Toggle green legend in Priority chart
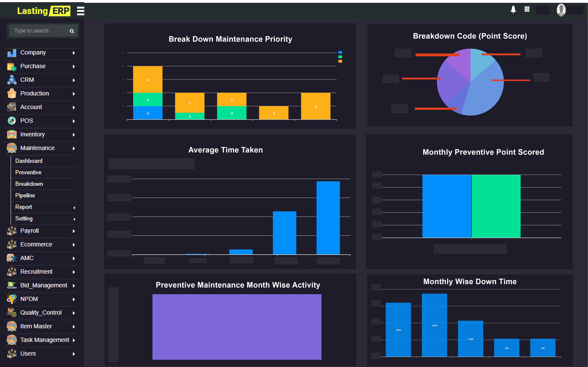 [340, 57]
